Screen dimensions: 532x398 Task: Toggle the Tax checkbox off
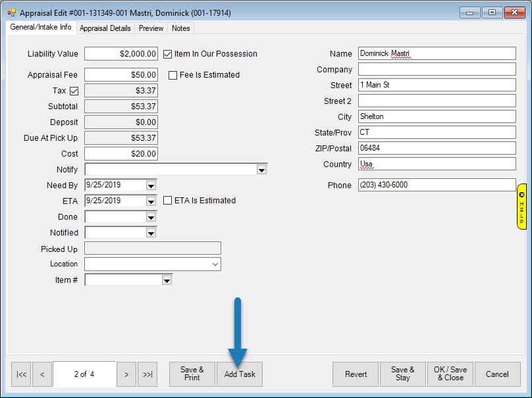point(74,91)
